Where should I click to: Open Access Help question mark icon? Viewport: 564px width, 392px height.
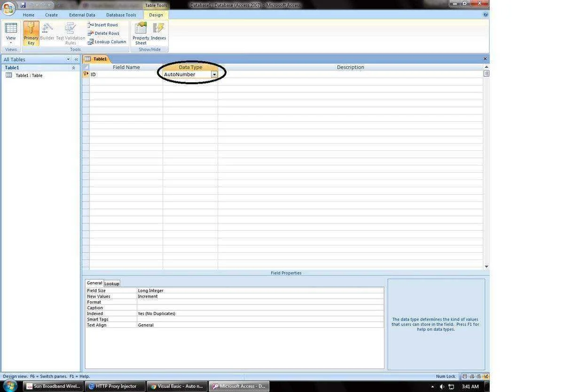tap(486, 15)
